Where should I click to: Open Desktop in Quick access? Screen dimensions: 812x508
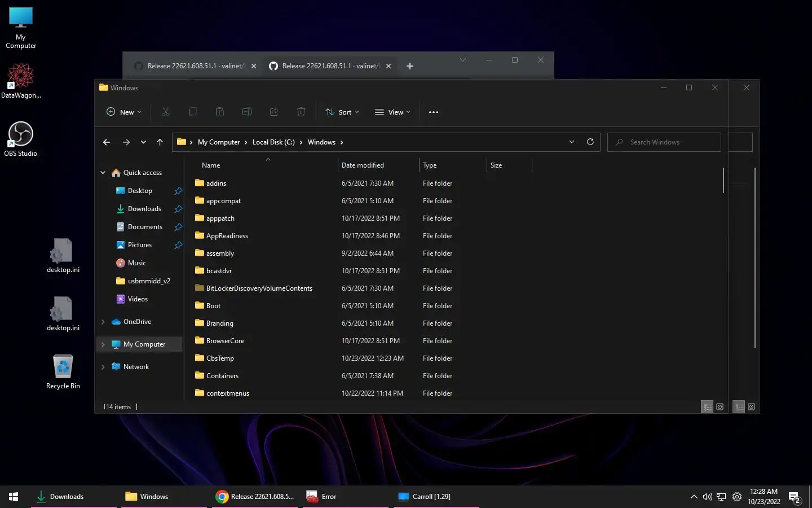click(x=140, y=191)
